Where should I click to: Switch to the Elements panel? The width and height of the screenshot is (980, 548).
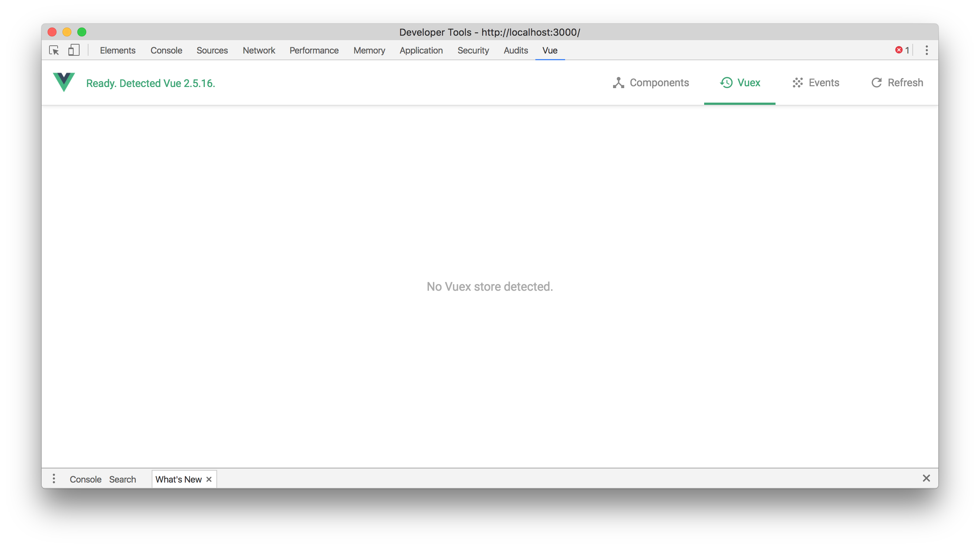point(117,50)
